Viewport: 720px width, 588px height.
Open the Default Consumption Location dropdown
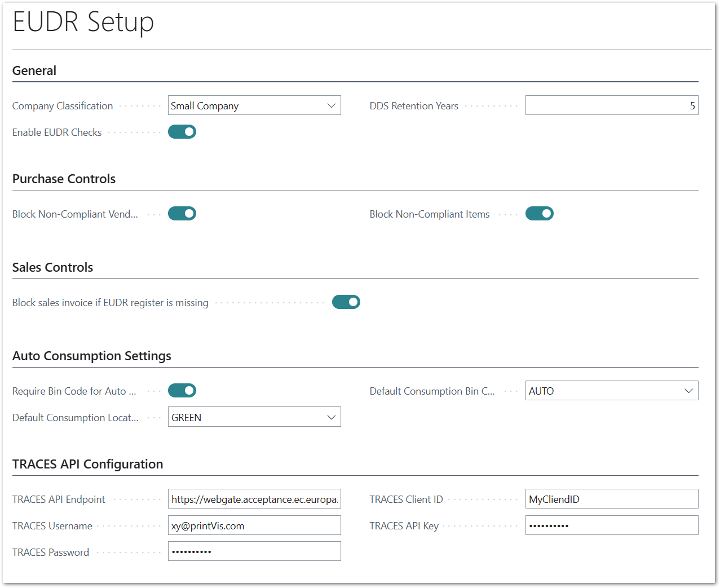point(254,417)
